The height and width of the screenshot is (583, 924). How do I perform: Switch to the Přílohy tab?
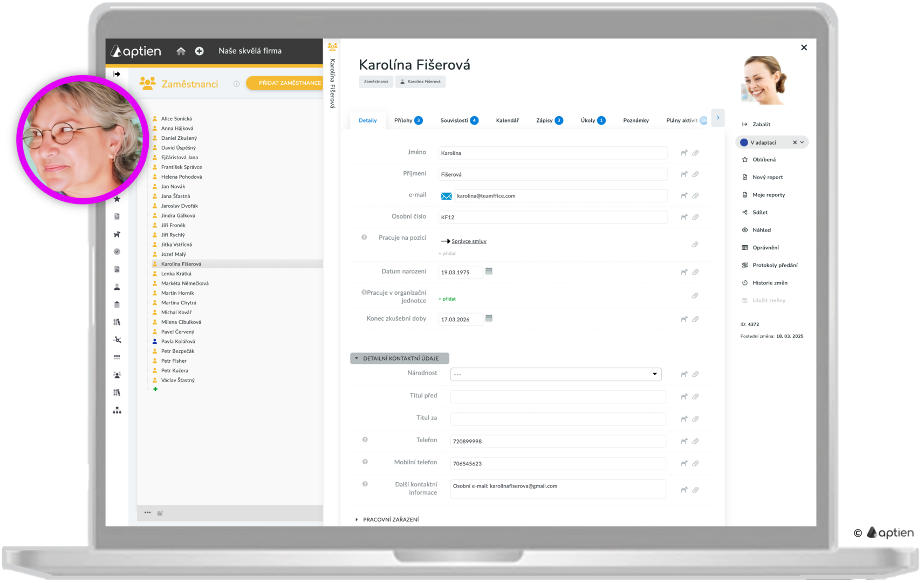click(408, 120)
